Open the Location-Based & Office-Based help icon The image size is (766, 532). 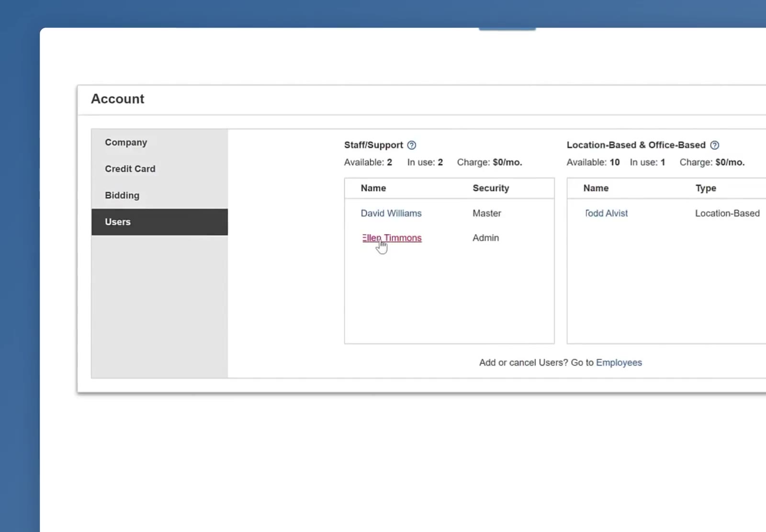[714, 145]
